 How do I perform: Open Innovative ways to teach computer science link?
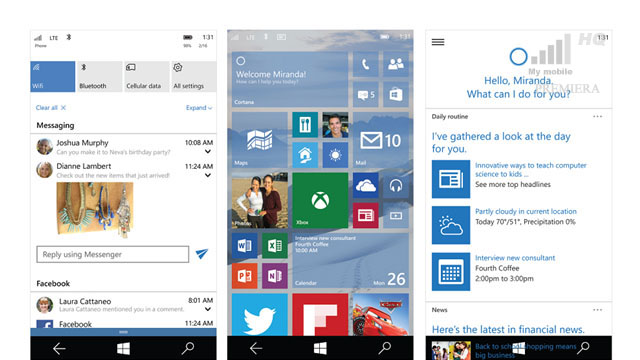point(531,170)
